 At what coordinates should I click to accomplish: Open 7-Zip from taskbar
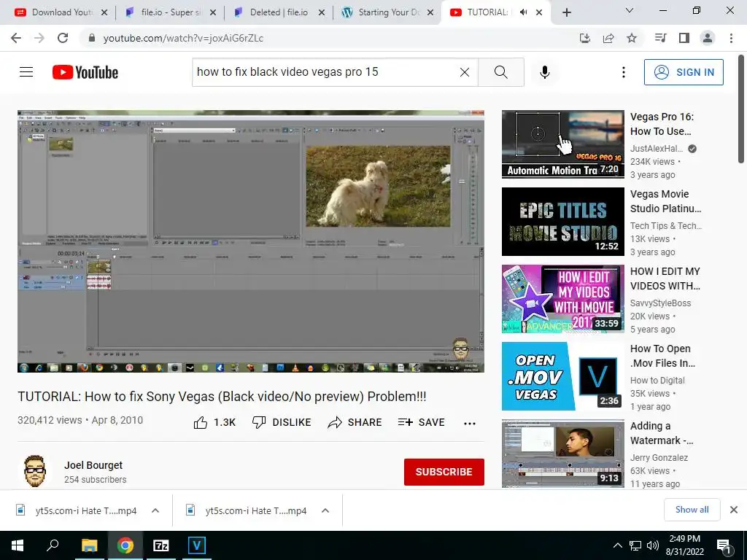point(161,545)
